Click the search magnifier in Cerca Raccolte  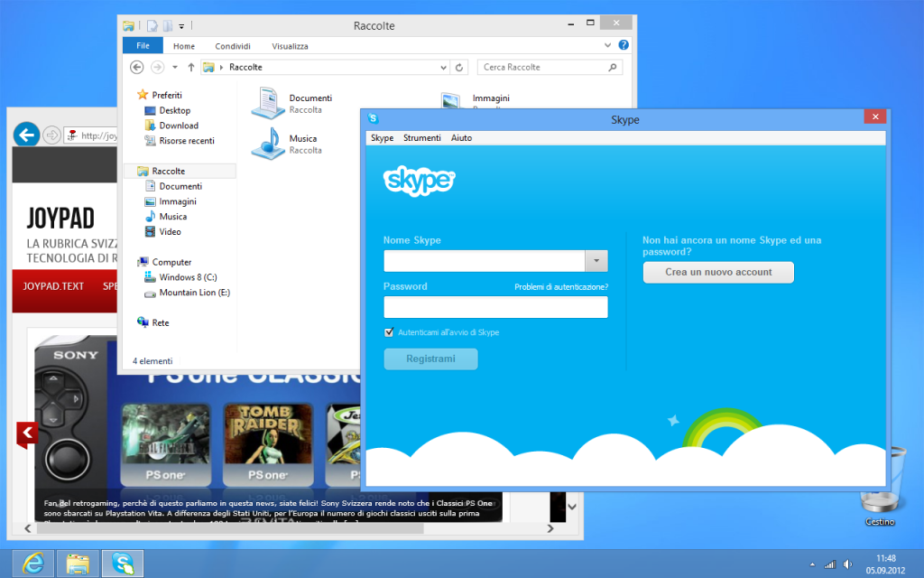click(613, 67)
